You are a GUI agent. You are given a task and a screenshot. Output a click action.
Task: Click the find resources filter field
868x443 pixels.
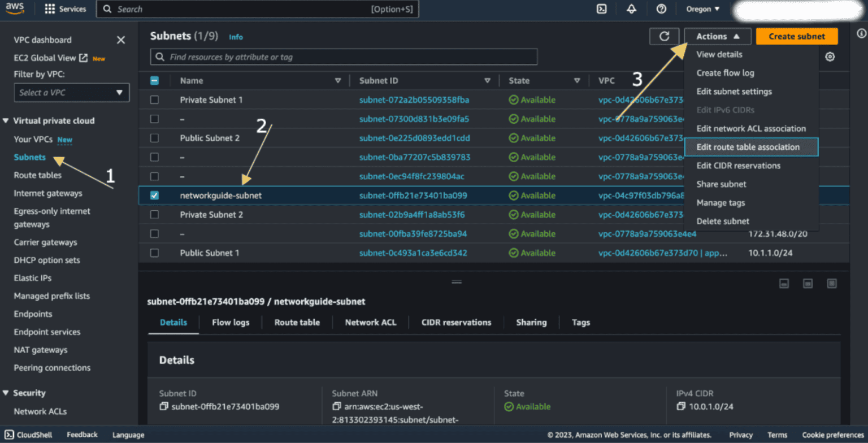click(344, 57)
